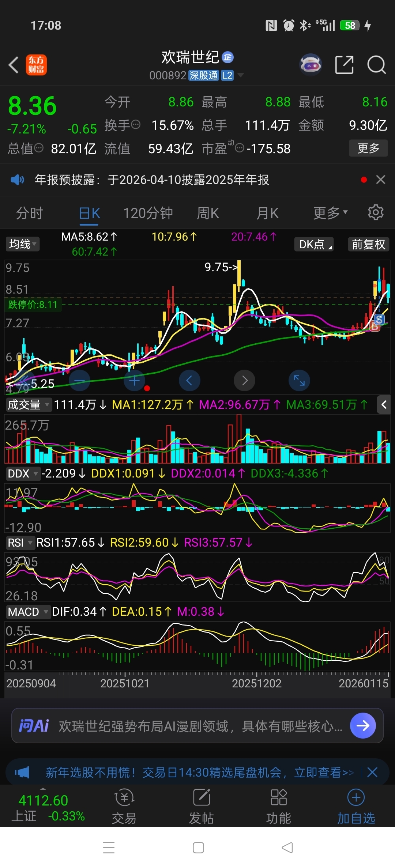Switch to 周K tab
395x868 pixels.
coord(208,213)
